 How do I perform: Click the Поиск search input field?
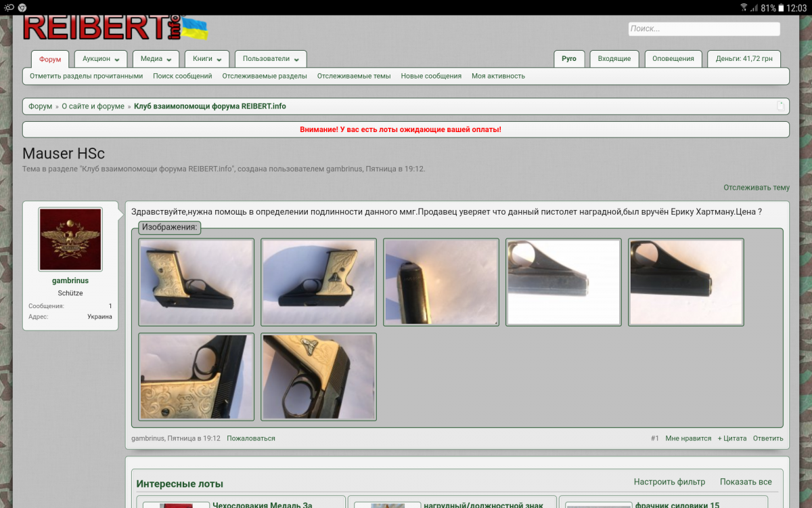(704, 29)
